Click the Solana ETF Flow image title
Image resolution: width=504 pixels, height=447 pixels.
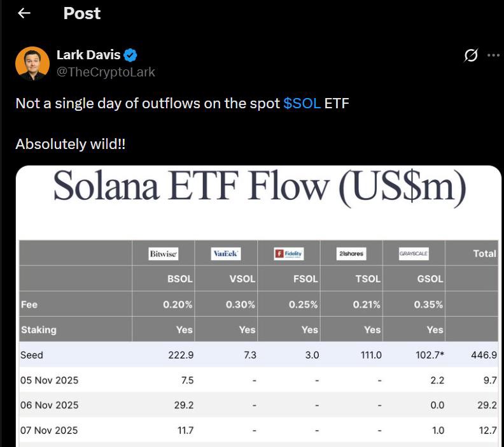pos(259,187)
